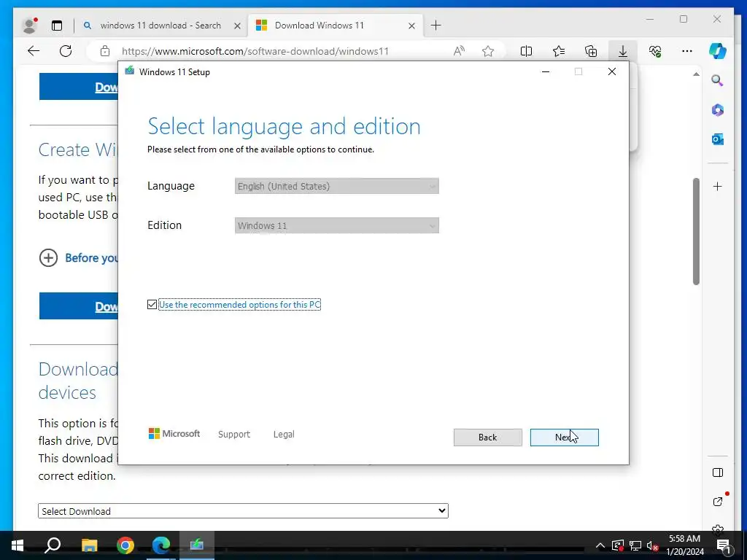The height and width of the screenshot is (560, 747).
Task: Uncheck Use the recommended options checkbox
Action: tap(152, 304)
